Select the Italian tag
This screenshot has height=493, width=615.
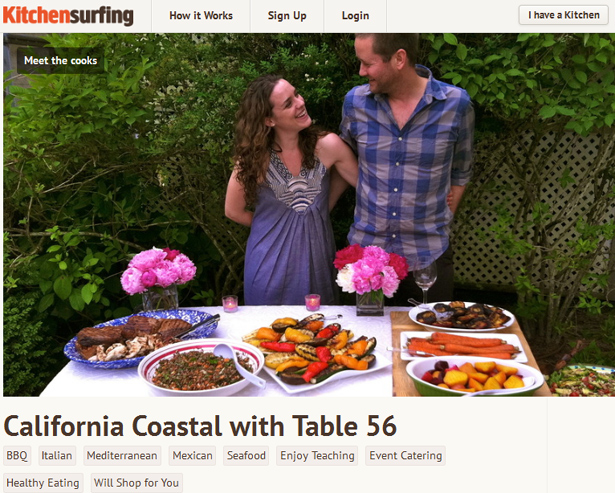[x=57, y=455]
